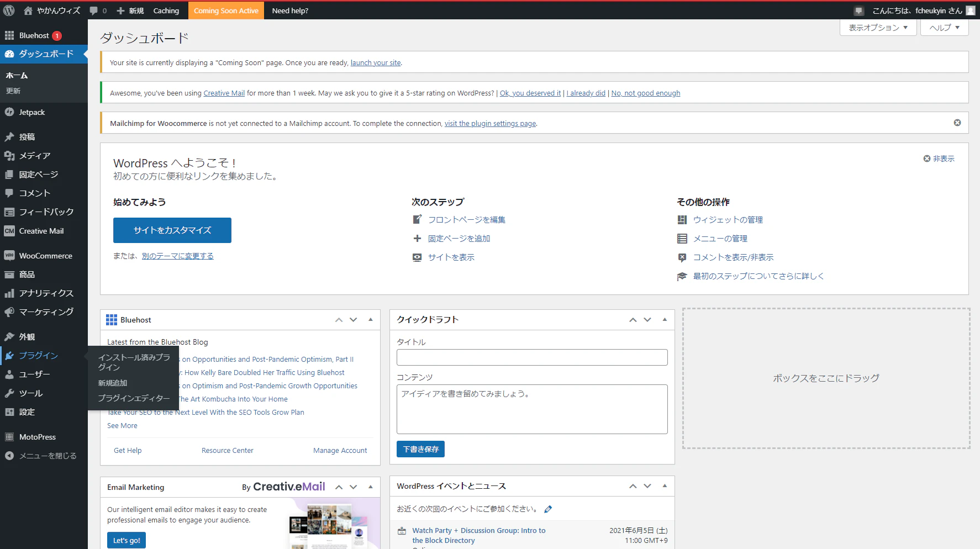Toggle the Email Marketing panel
The image size is (980, 549).
point(371,487)
